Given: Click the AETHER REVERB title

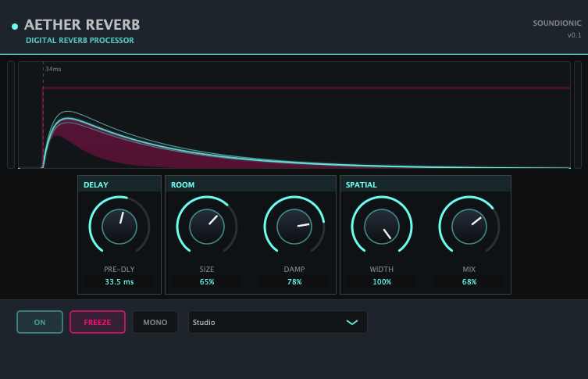Looking at the screenshot, I should pos(82,25).
